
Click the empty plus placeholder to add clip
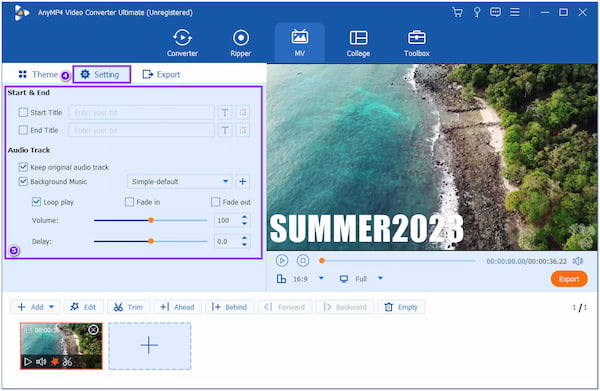click(150, 346)
